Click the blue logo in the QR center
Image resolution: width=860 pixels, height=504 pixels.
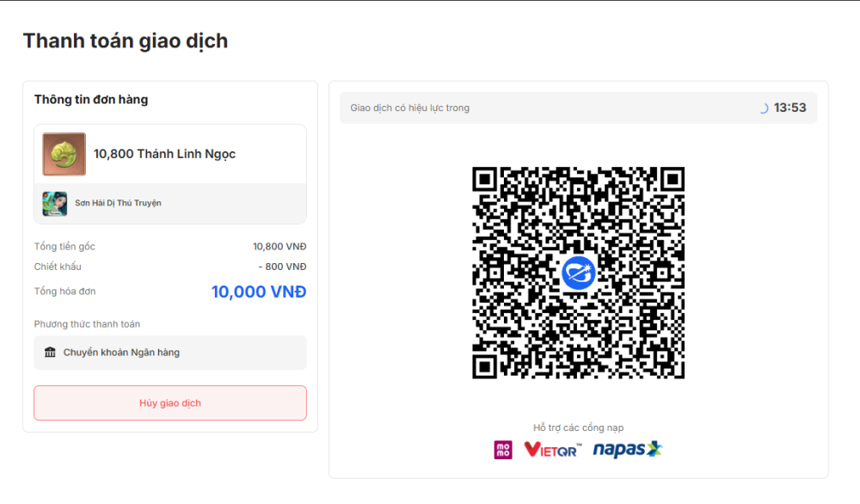(579, 273)
